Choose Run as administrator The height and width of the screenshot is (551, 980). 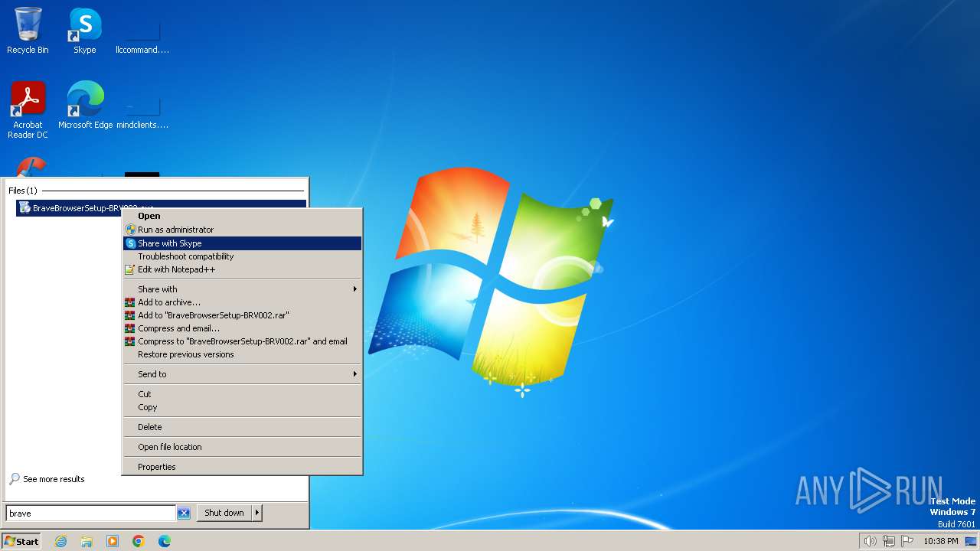point(242,230)
